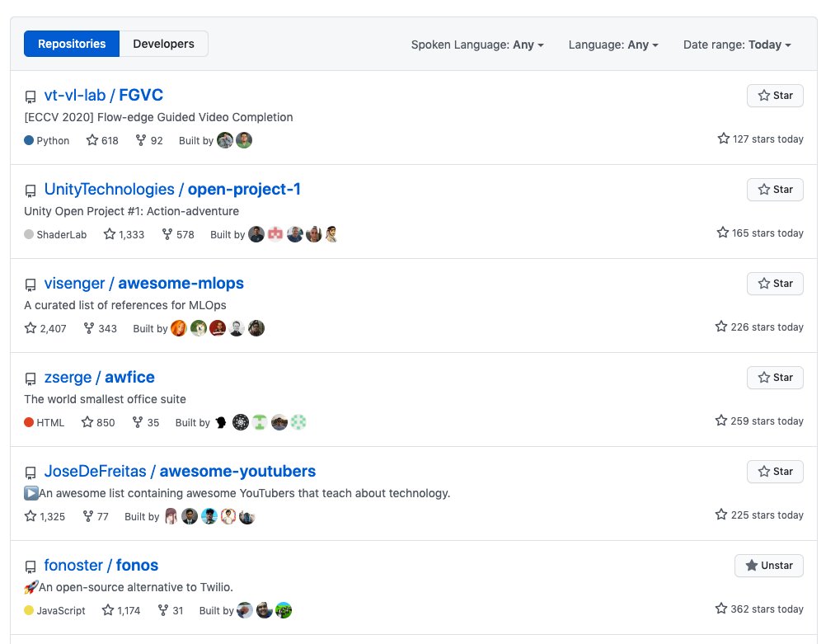Image resolution: width=826 pixels, height=644 pixels.
Task: Click first contributor avatar of open-project-1
Action: tap(256, 234)
